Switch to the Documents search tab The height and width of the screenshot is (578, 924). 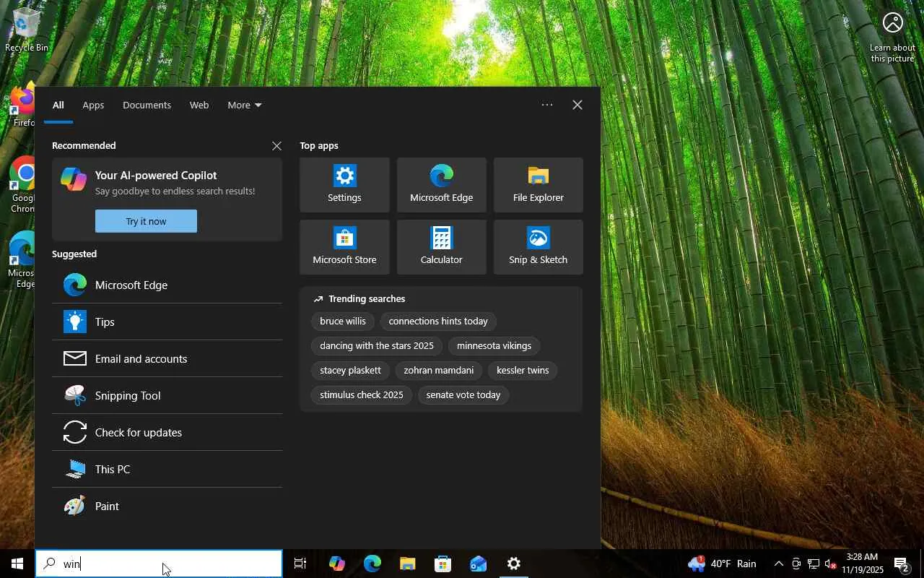[147, 105]
